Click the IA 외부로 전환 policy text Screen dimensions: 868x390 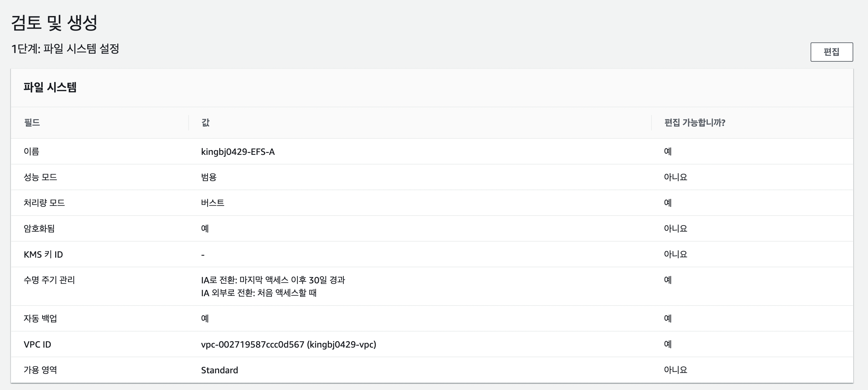259,293
